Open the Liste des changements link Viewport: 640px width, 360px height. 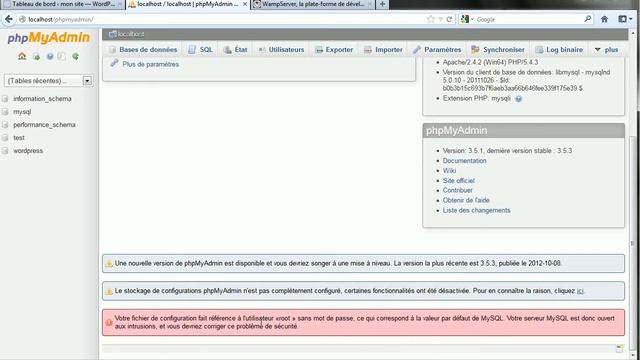point(476,210)
